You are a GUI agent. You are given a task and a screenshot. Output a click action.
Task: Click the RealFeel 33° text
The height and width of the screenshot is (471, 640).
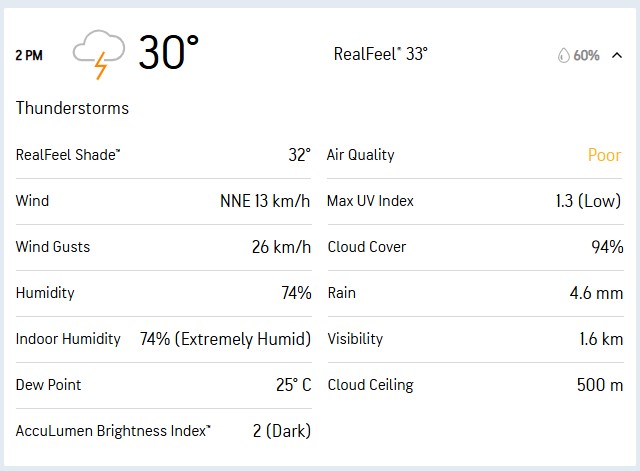[x=380, y=54]
